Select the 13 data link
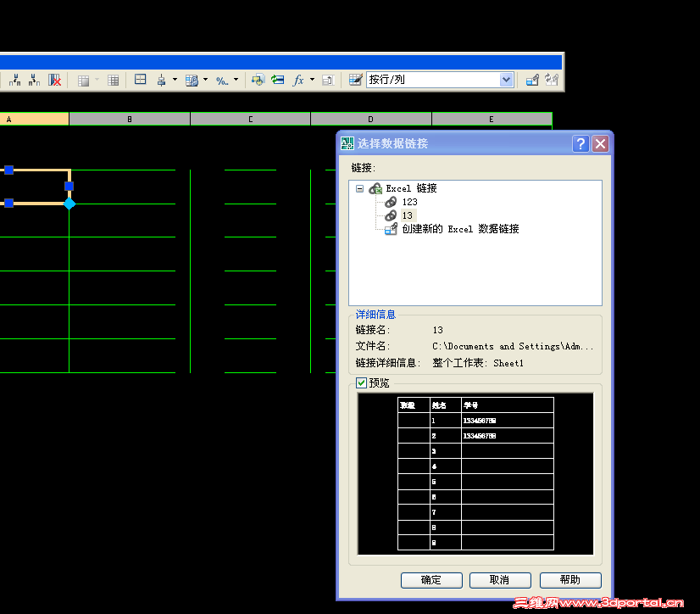 click(x=408, y=215)
